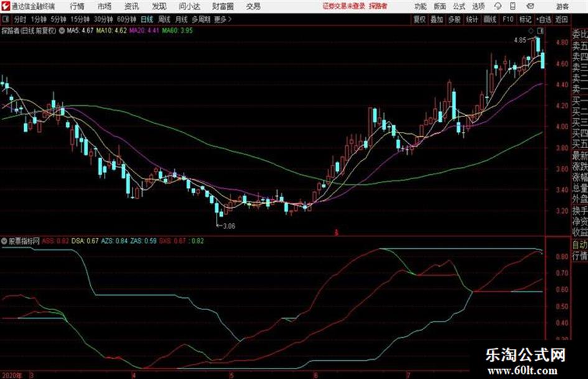Switch to 月线 monthly period
Viewport: 588px width, 379px height.
coord(182,19)
